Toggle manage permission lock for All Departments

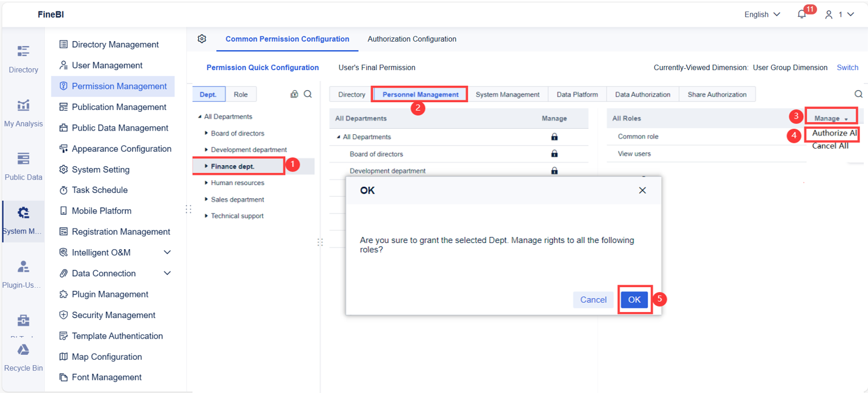[554, 137]
